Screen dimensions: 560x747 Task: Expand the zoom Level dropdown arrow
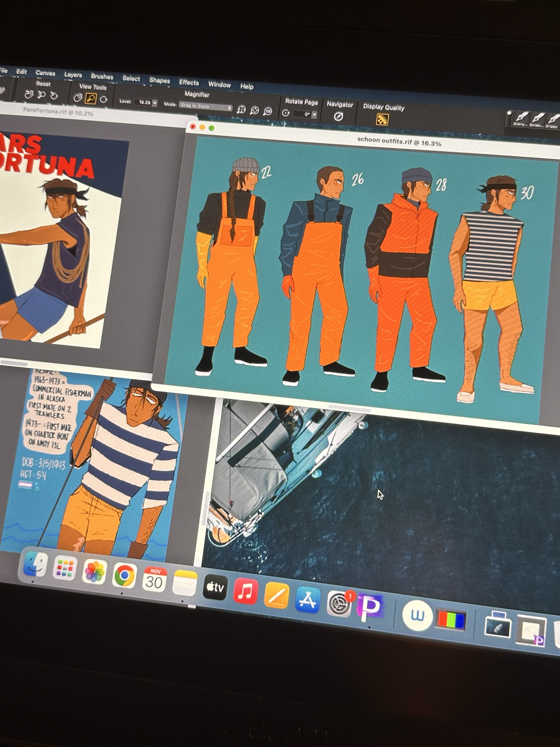[x=155, y=103]
